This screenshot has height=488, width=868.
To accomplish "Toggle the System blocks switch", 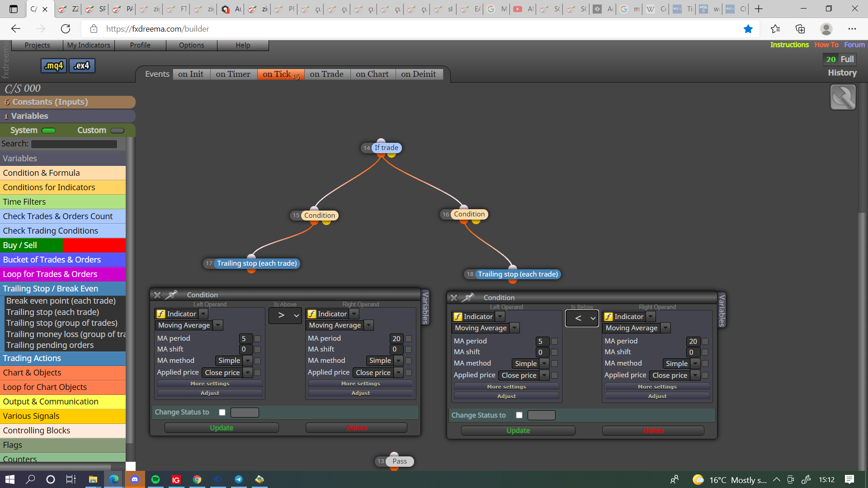I will (49, 131).
